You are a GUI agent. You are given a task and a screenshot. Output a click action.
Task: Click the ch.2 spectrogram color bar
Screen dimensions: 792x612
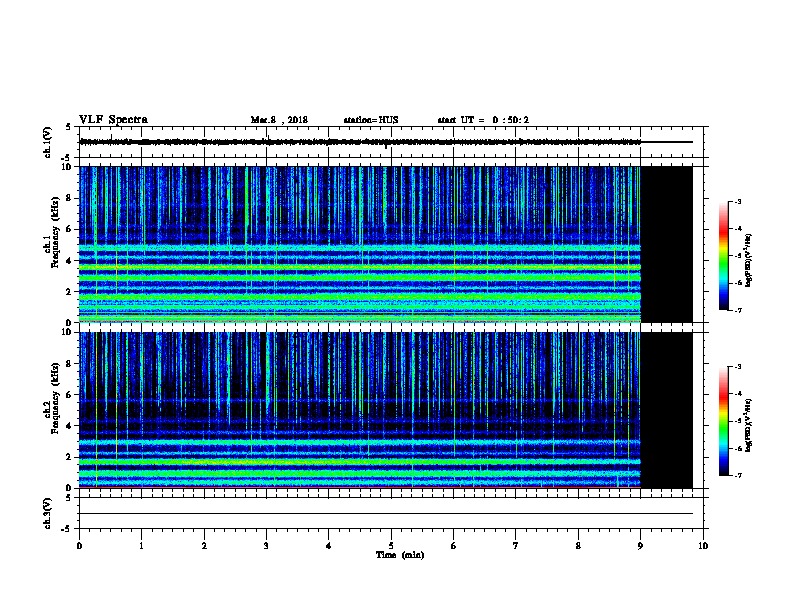(724, 421)
